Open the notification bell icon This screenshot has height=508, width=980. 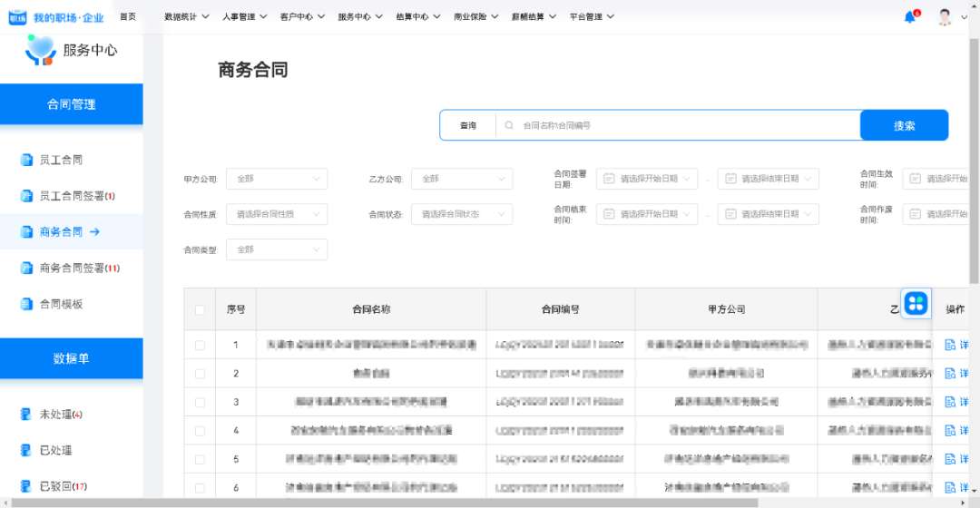pyautogui.click(x=909, y=17)
